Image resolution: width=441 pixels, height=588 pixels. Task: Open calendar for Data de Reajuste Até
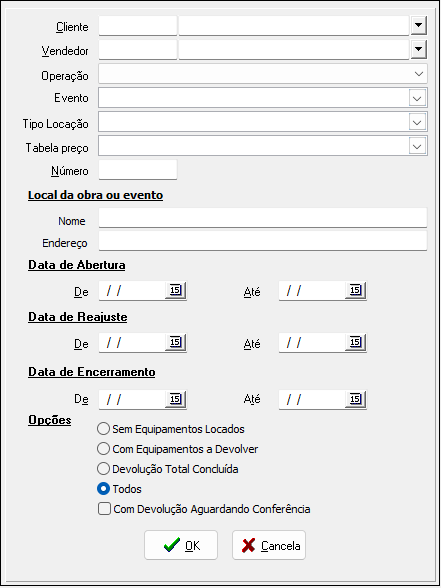[x=356, y=342]
